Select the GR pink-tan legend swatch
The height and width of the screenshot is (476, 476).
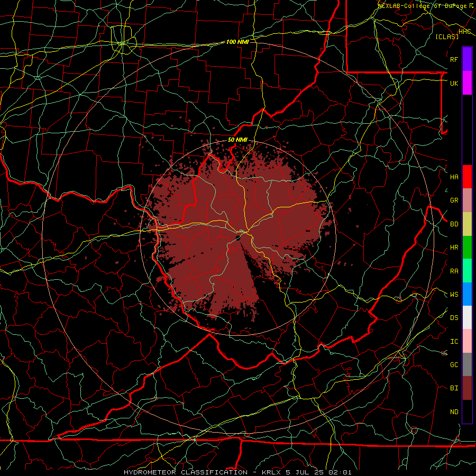[x=467, y=200]
